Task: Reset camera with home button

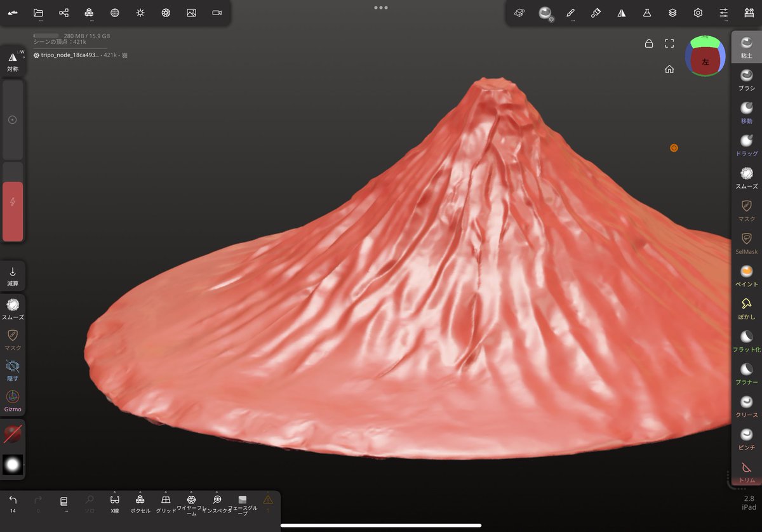Action: pyautogui.click(x=669, y=69)
